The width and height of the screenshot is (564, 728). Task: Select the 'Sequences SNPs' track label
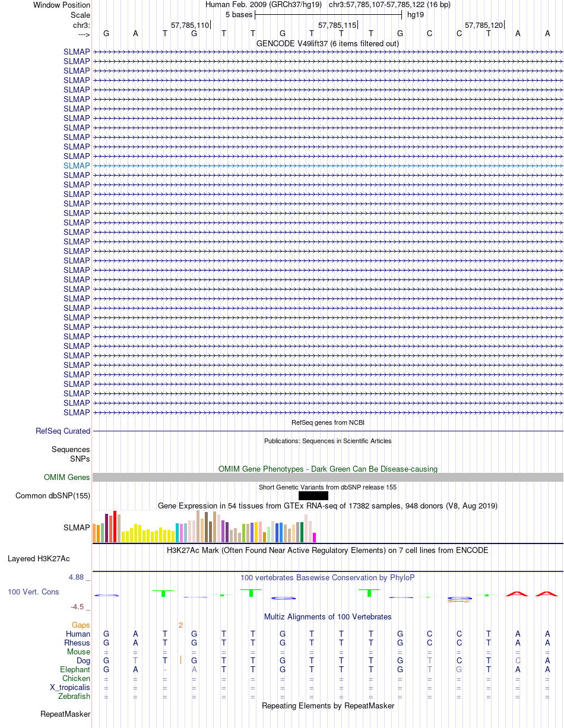pos(71,454)
